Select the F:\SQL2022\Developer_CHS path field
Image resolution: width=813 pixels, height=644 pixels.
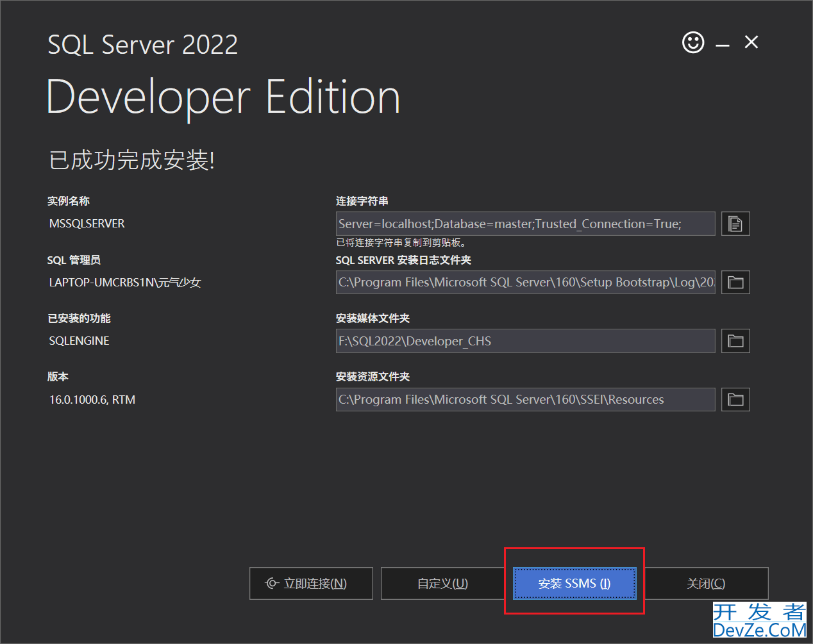pos(525,341)
